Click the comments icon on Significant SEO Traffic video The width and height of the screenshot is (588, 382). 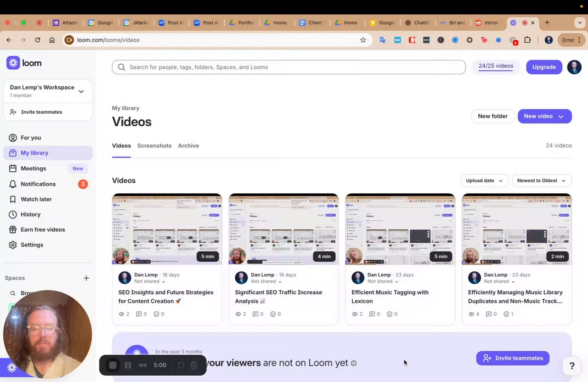coord(255,314)
